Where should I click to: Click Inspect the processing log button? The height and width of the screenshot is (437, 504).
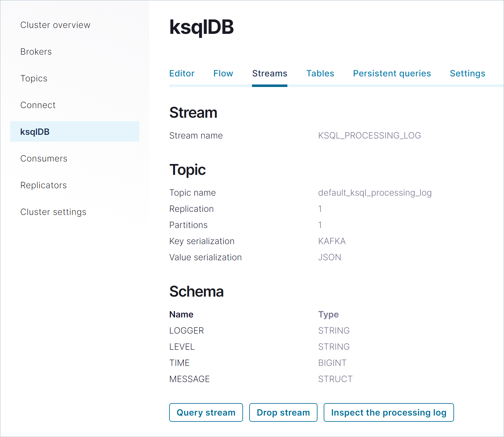(x=389, y=412)
